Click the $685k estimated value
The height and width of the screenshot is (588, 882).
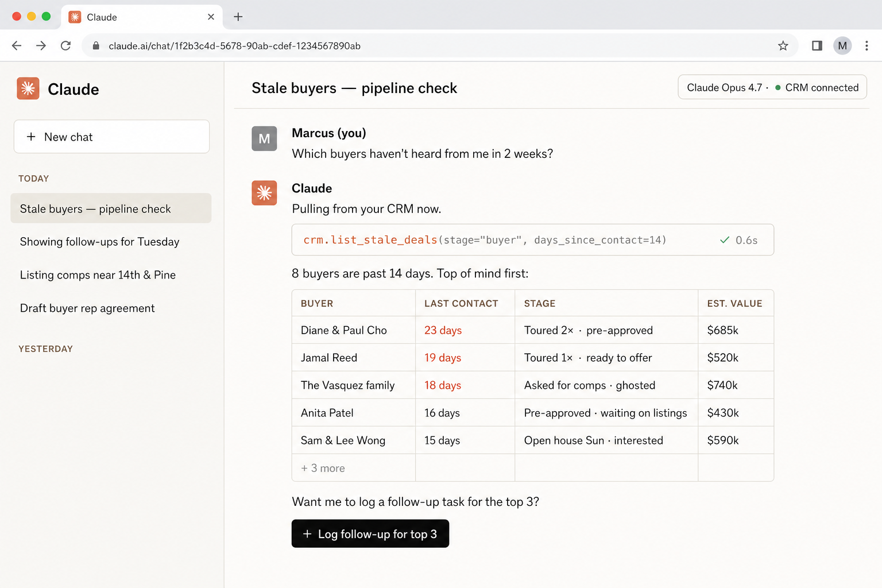pyautogui.click(x=722, y=330)
